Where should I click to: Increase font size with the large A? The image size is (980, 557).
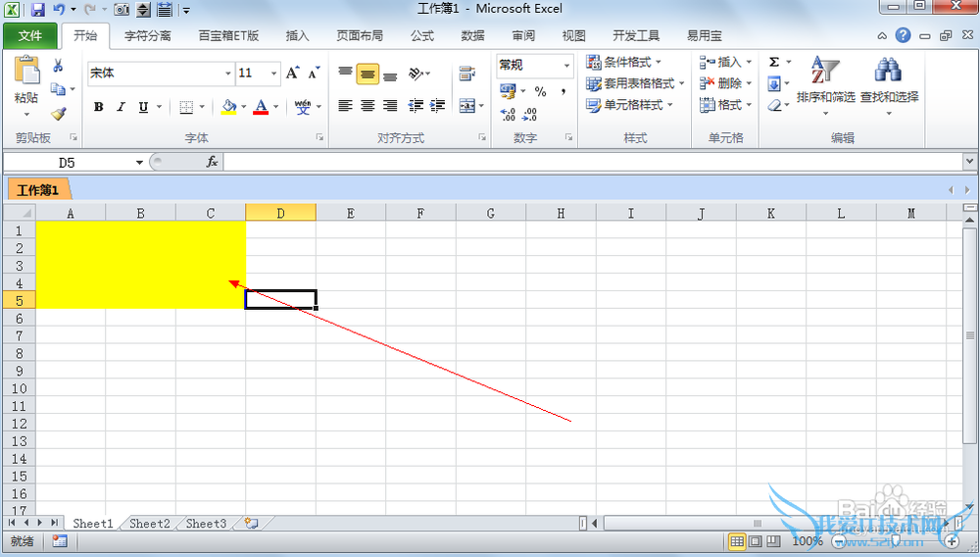pos(292,74)
